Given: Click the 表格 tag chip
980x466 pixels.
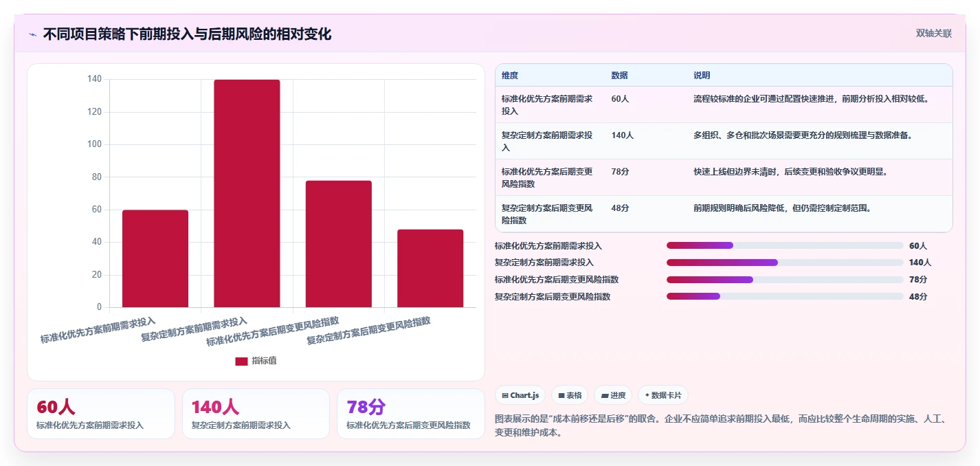Looking at the screenshot, I should pos(570,395).
